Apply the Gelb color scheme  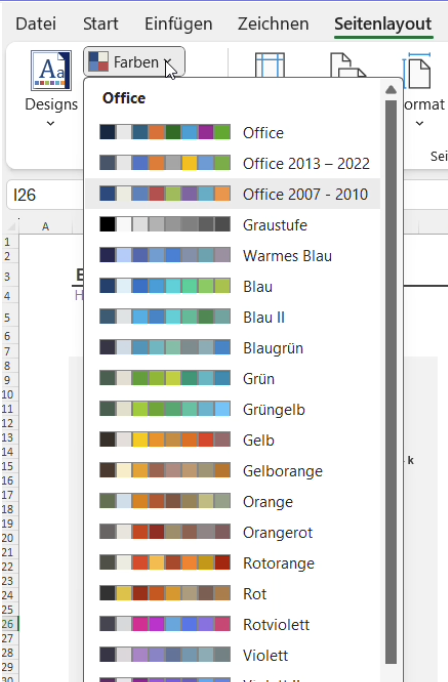click(233, 440)
